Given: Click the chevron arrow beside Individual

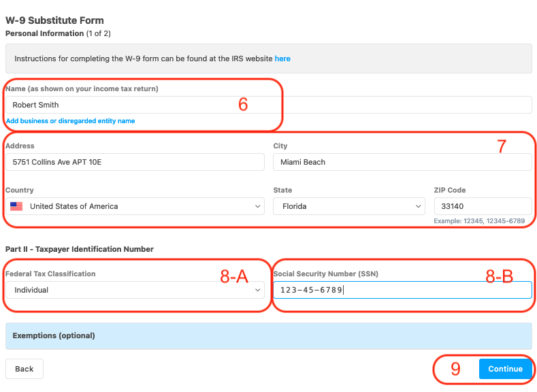Looking at the screenshot, I should click(x=257, y=290).
